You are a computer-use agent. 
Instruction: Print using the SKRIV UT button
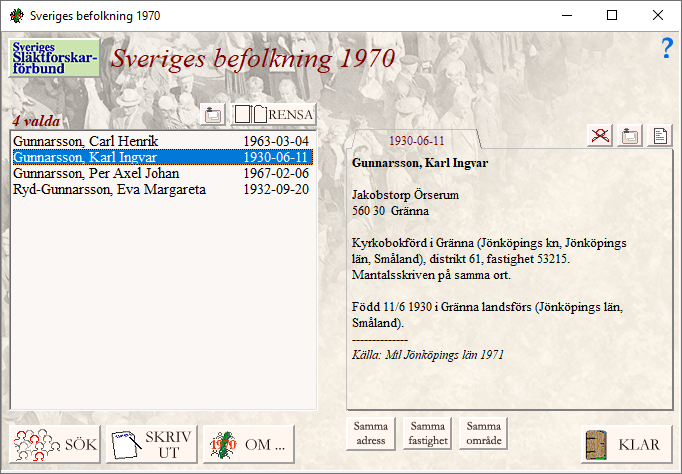click(151, 444)
